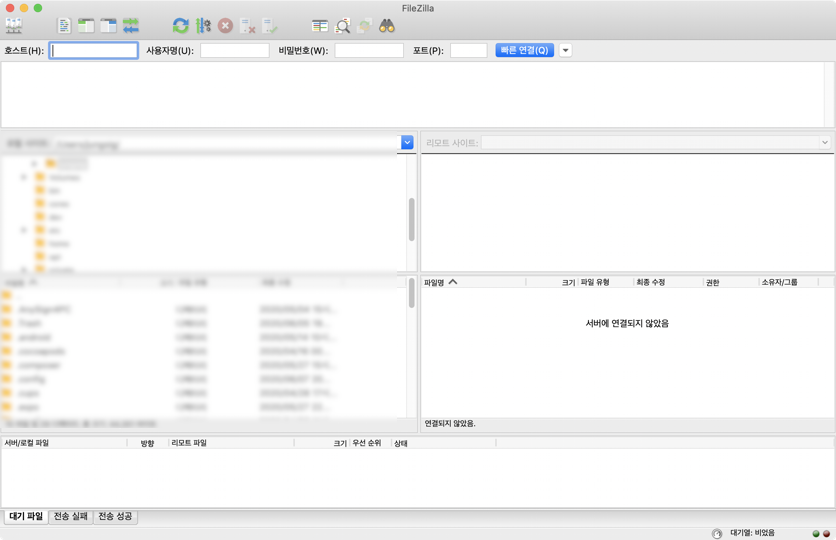Click the 리모트 사이트: label
This screenshot has width=836, height=540.
(x=452, y=142)
